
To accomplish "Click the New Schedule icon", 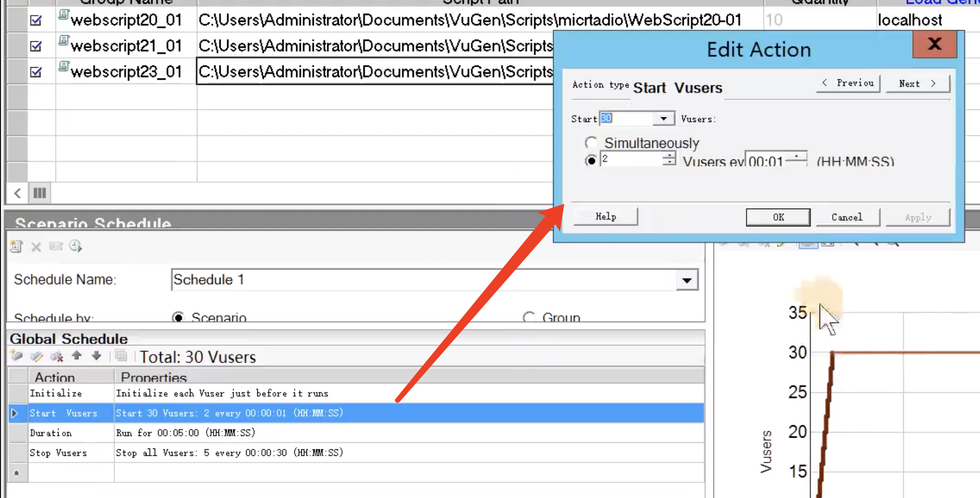I will (x=16, y=246).
